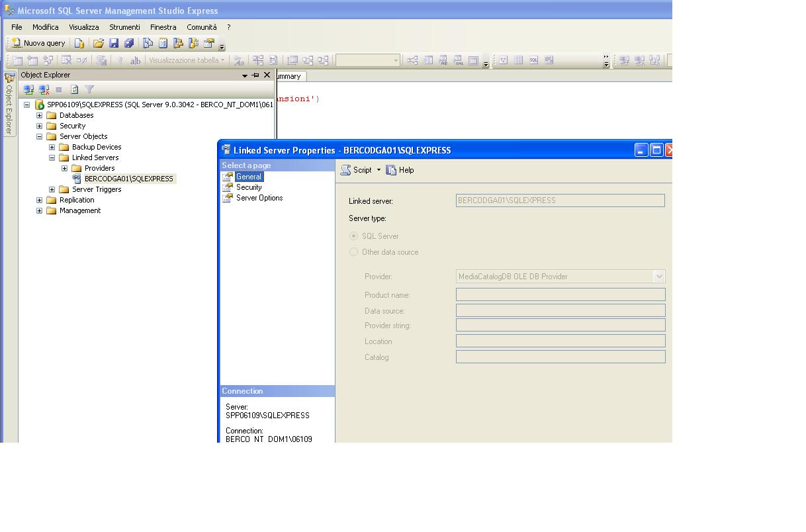Open the Strumenti menu
This screenshot has height=532, width=806.
[124, 27]
